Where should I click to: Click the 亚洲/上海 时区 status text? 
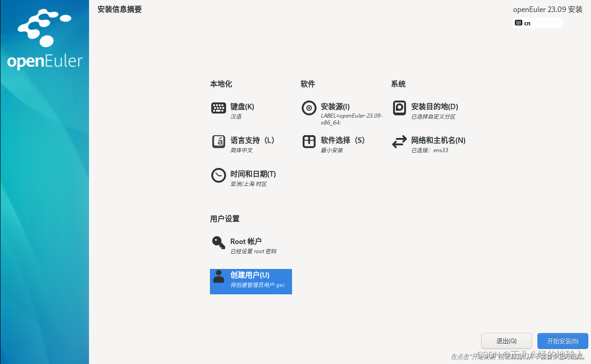point(249,184)
